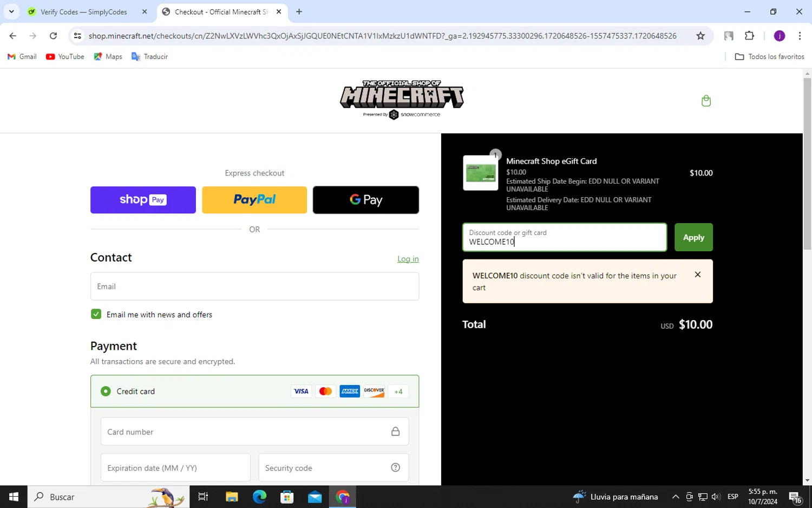Viewport: 812px width, 508px height.
Task: Bookmark this page with the star icon
Action: [700, 36]
